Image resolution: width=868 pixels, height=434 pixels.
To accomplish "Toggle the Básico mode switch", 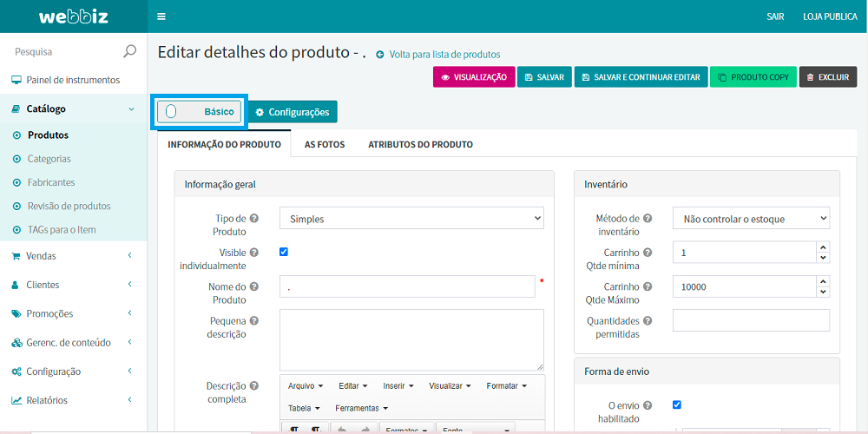I will (172, 112).
